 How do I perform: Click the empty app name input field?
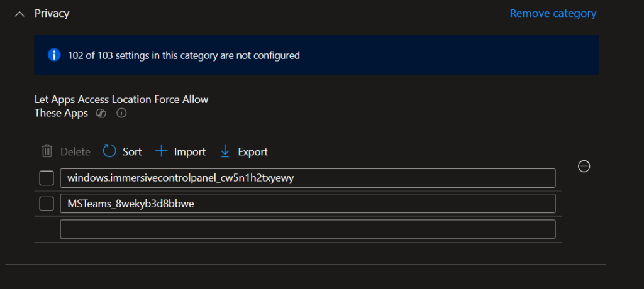tap(308, 229)
